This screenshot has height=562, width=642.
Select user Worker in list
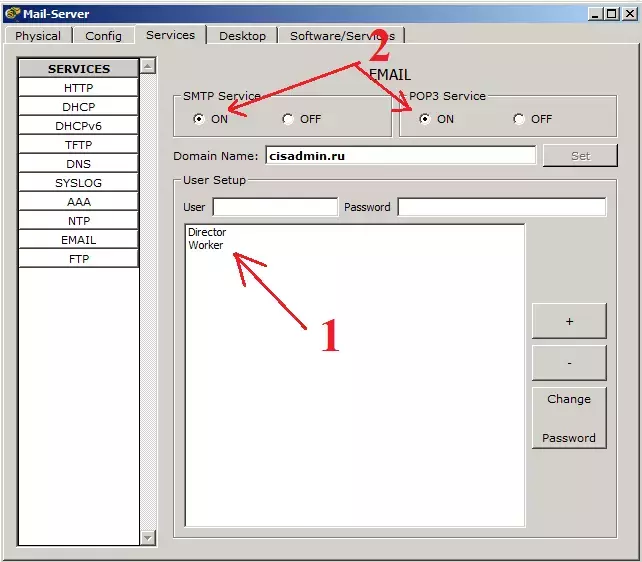point(206,245)
